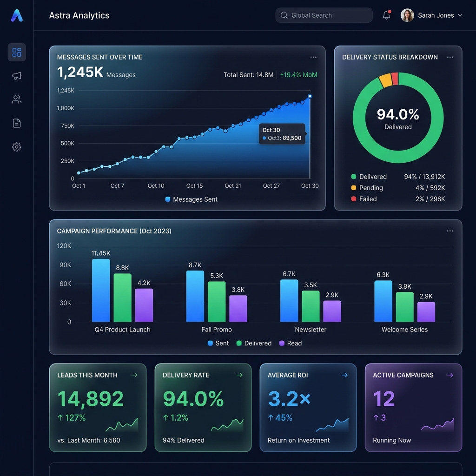Image resolution: width=476 pixels, height=476 pixels.
Task: Click the 'Oct 15' x-axis label
Action: (x=194, y=186)
